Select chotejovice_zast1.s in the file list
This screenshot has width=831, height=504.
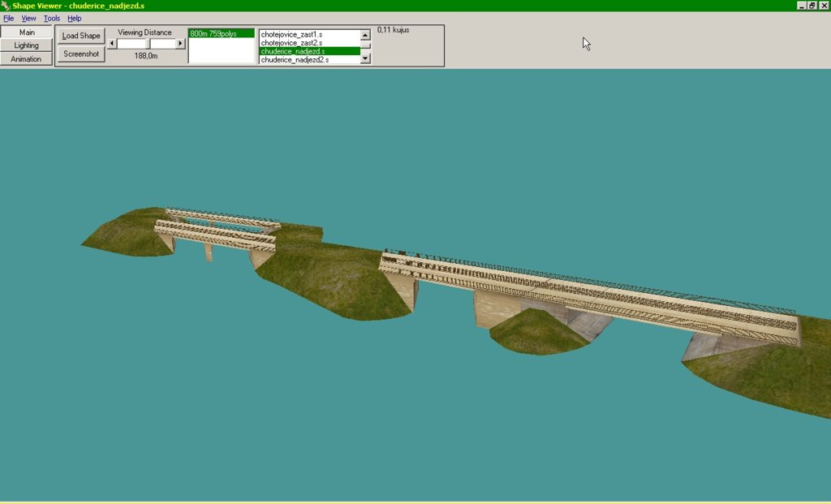point(308,35)
